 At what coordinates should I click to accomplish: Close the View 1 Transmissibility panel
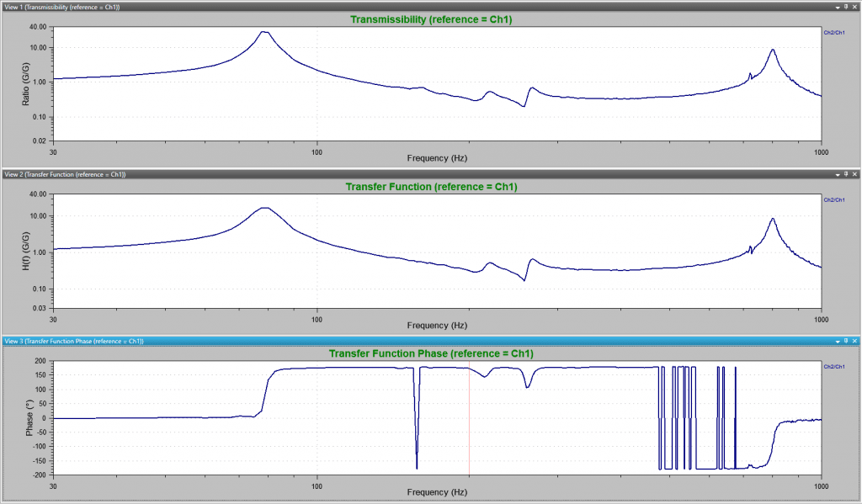(855, 5)
